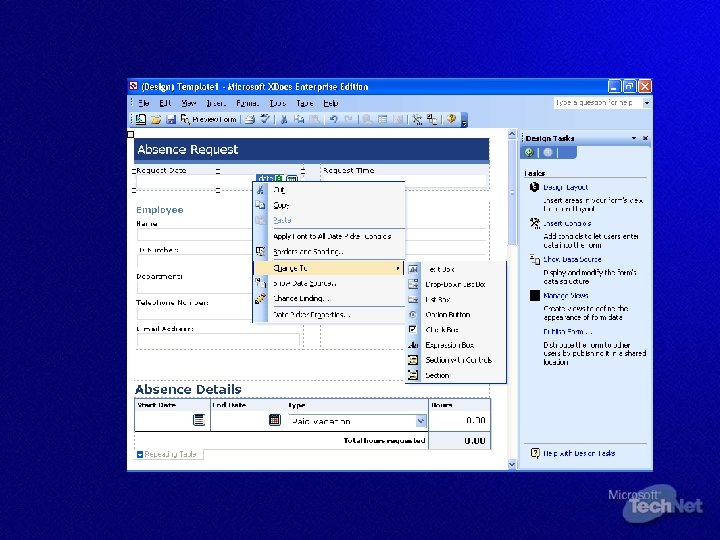
Task: Open the Design Tasks pane title dropdown
Action: (x=634, y=138)
